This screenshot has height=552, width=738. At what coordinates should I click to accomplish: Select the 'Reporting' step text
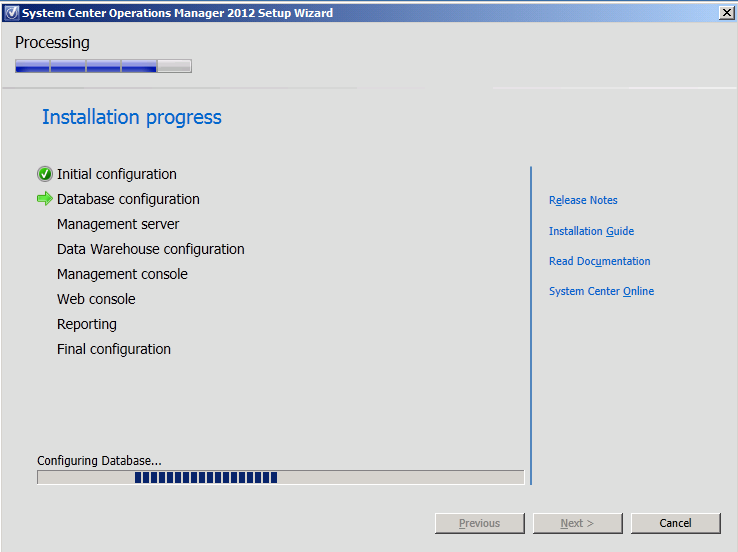click(x=87, y=324)
